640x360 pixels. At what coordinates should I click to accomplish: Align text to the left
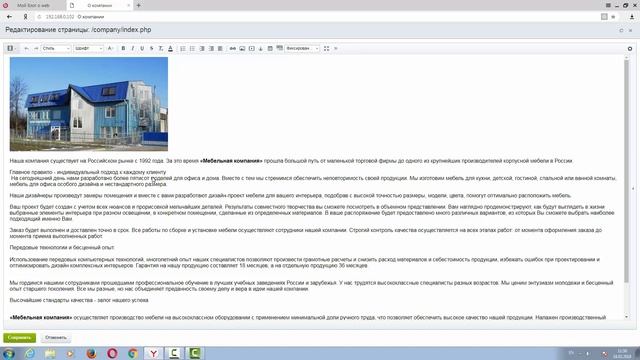(202, 49)
